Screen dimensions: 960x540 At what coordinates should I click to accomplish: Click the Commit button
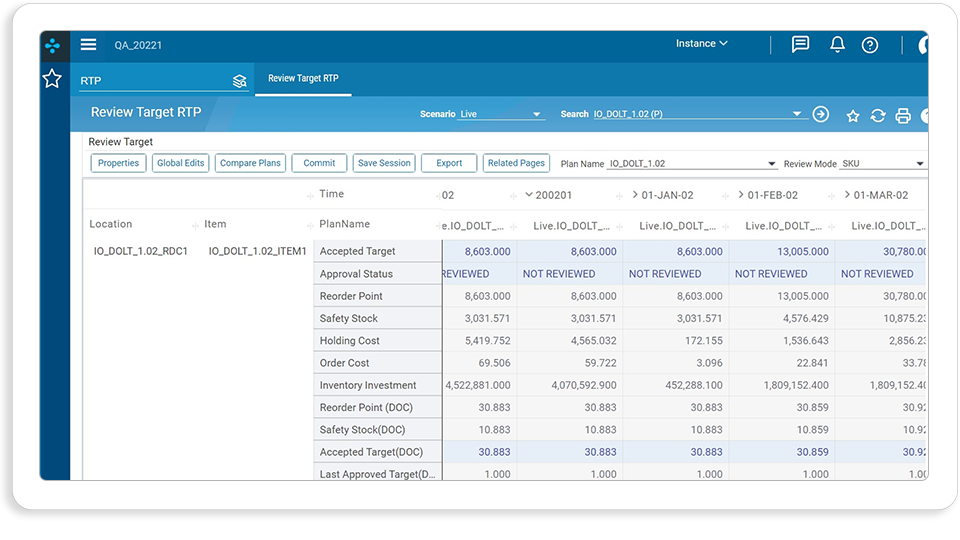pyautogui.click(x=319, y=163)
